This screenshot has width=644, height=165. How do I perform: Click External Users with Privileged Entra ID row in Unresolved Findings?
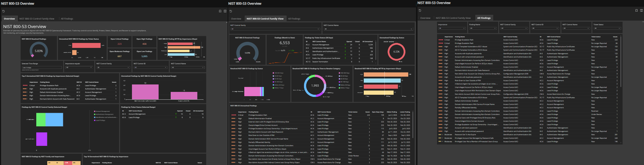tap(321, 122)
